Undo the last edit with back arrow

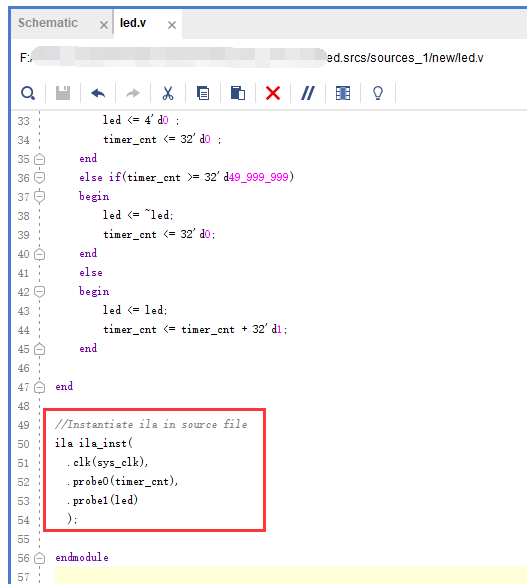(98, 93)
